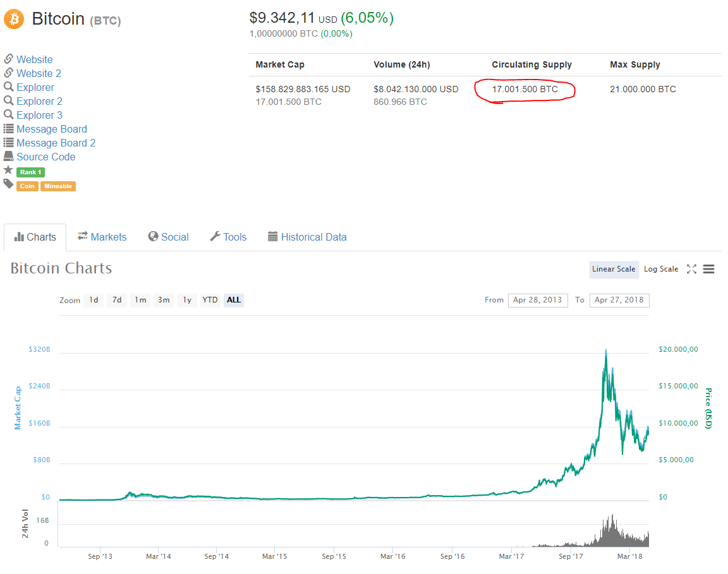
Task: Select the Charts tab
Action: [35, 237]
